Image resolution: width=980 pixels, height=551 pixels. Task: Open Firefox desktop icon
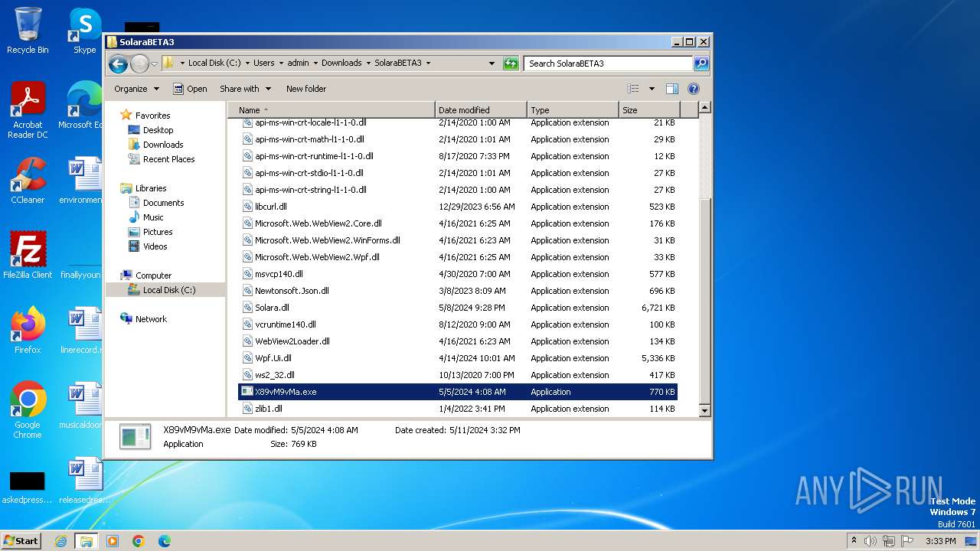coord(28,331)
